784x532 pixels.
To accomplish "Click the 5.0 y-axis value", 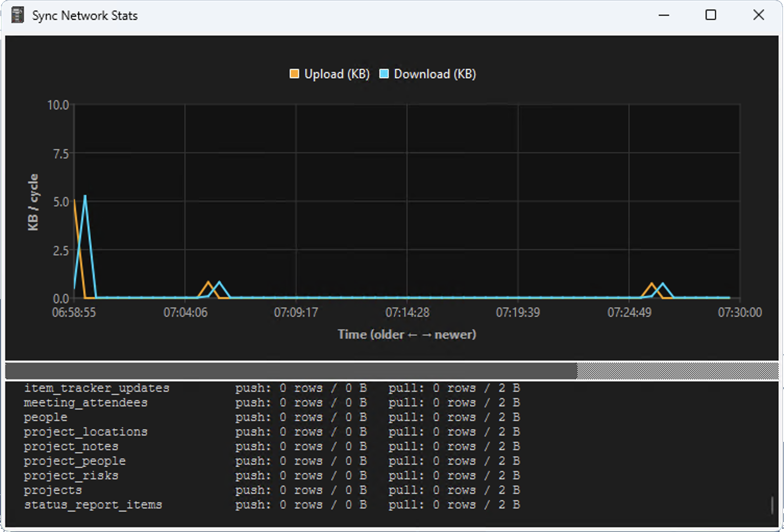I will (61, 202).
